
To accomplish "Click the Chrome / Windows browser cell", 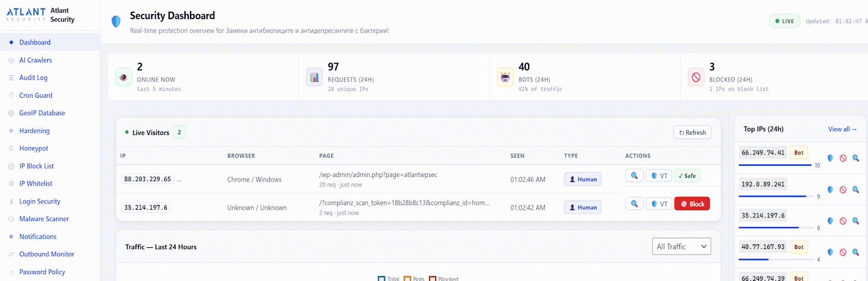I will [254, 180].
